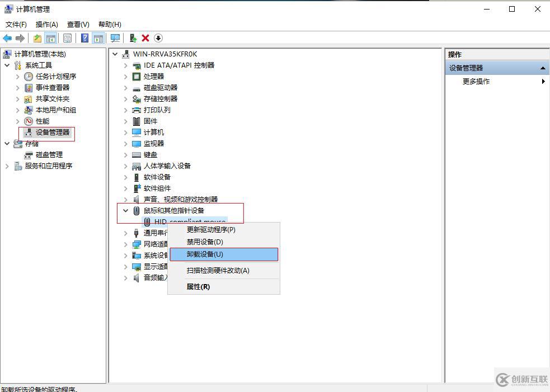550x392 pixels.
Task: Select 计算机管理(本地) root node
Action: tap(40, 54)
